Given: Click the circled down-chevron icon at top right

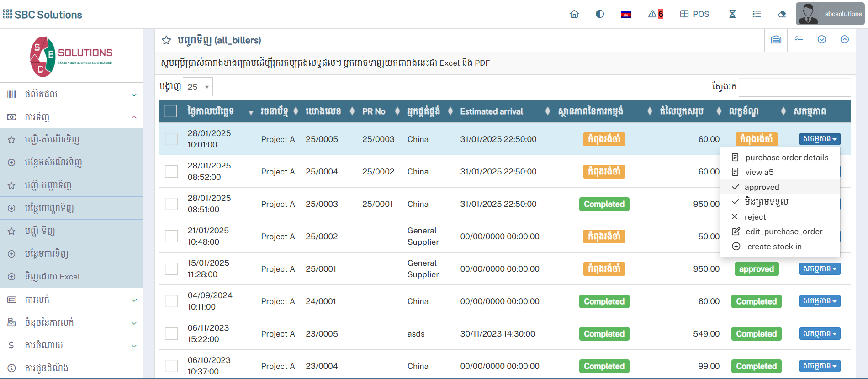Looking at the screenshot, I should point(822,40).
